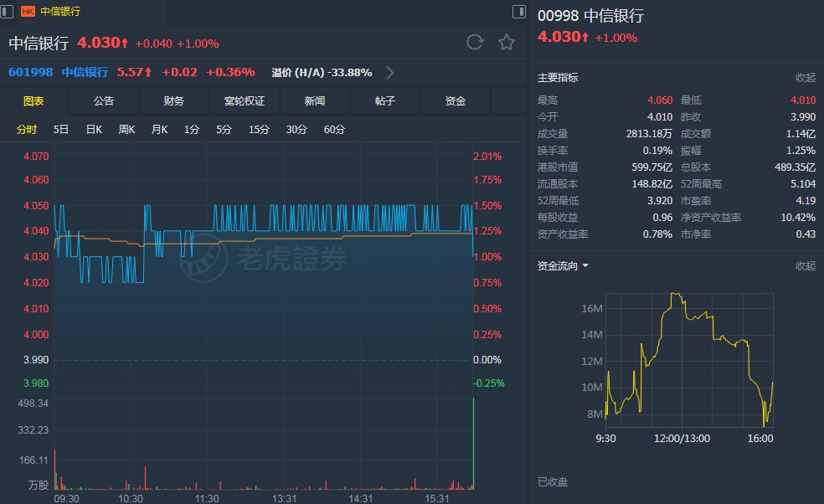Click the 换手率 value 0.19%
Image resolution: width=824 pixels, height=504 pixels.
(657, 151)
